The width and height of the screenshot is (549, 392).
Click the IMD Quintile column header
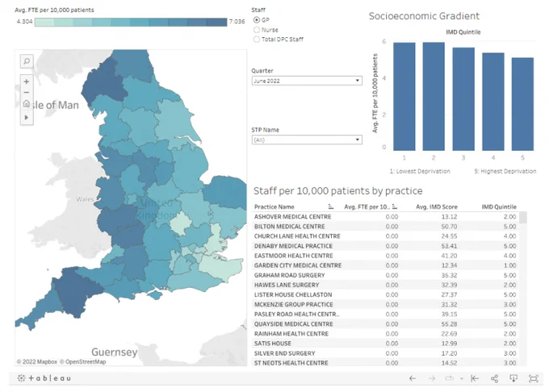pyautogui.click(x=499, y=206)
